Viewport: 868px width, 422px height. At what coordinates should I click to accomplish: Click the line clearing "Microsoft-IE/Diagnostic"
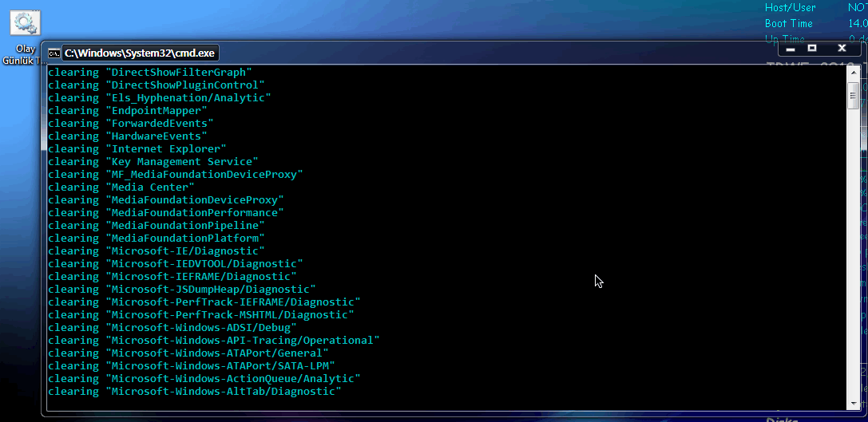click(156, 251)
